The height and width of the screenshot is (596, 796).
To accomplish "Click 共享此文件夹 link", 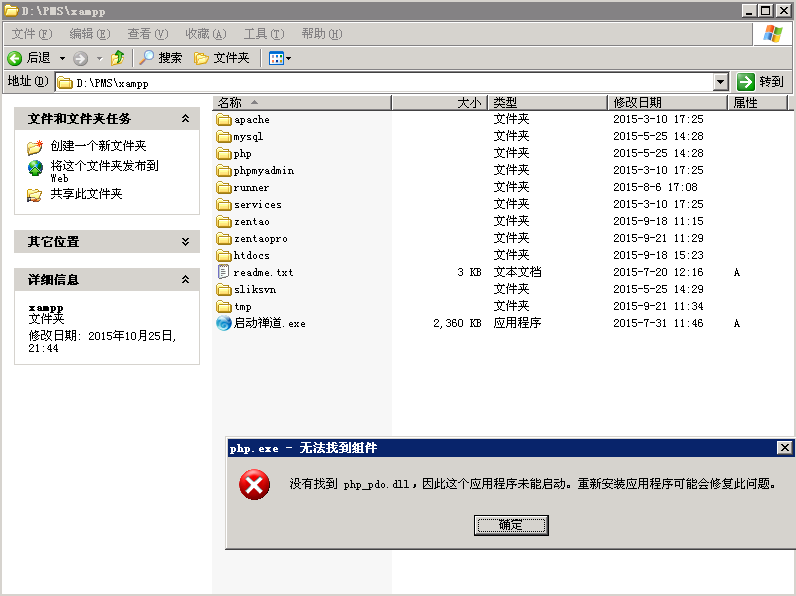I will tap(86, 194).
